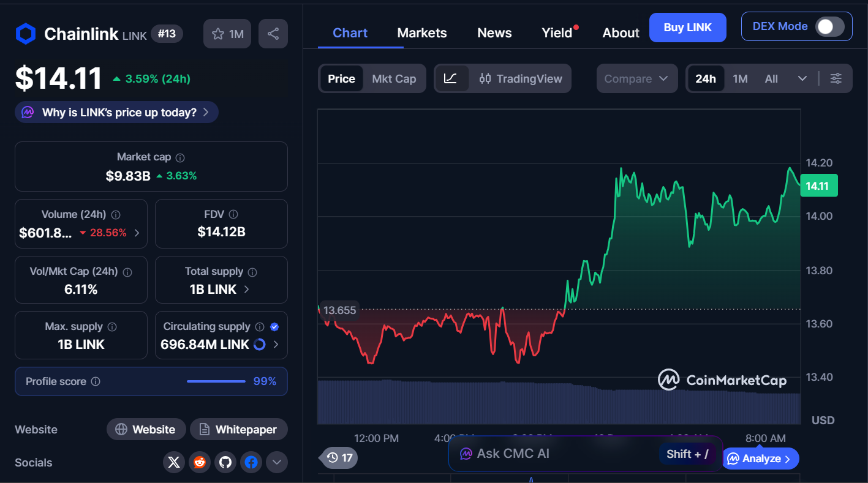The image size is (868, 483).
Task: Click the 99% Profile score bar
Action: point(216,381)
